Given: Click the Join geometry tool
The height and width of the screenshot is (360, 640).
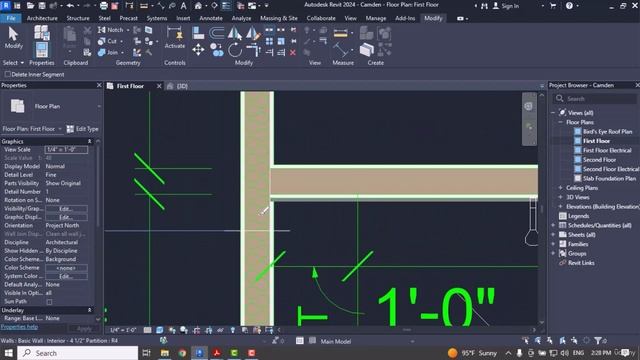Looking at the screenshot, I should coord(109,52).
